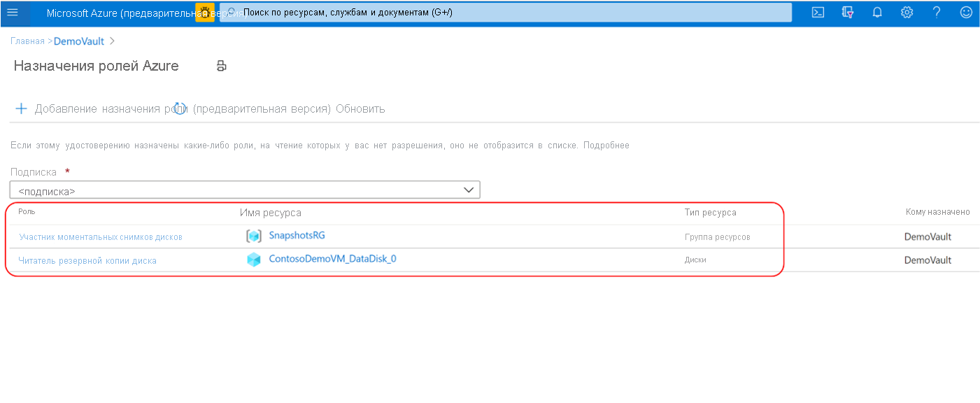This screenshot has height=403, width=980.
Task: Open portal settings gear
Action: [x=907, y=13]
